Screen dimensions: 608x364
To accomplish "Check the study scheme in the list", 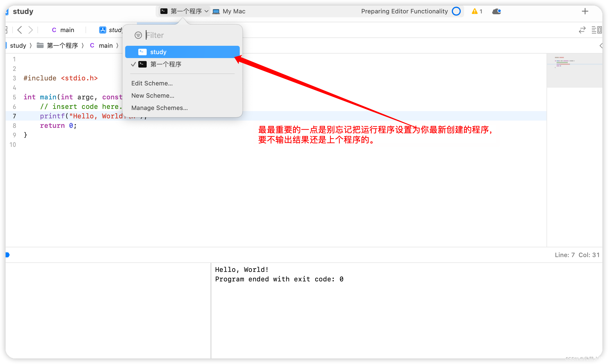I will coord(158,52).
